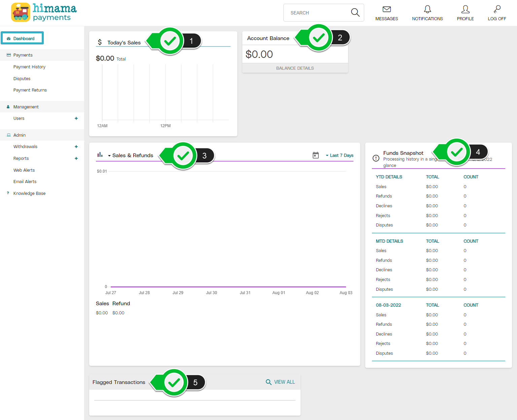Screen dimensions: 517x420
Task: Click the search magnifying glass icon
Action: pyautogui.click(x=355, y=12)
